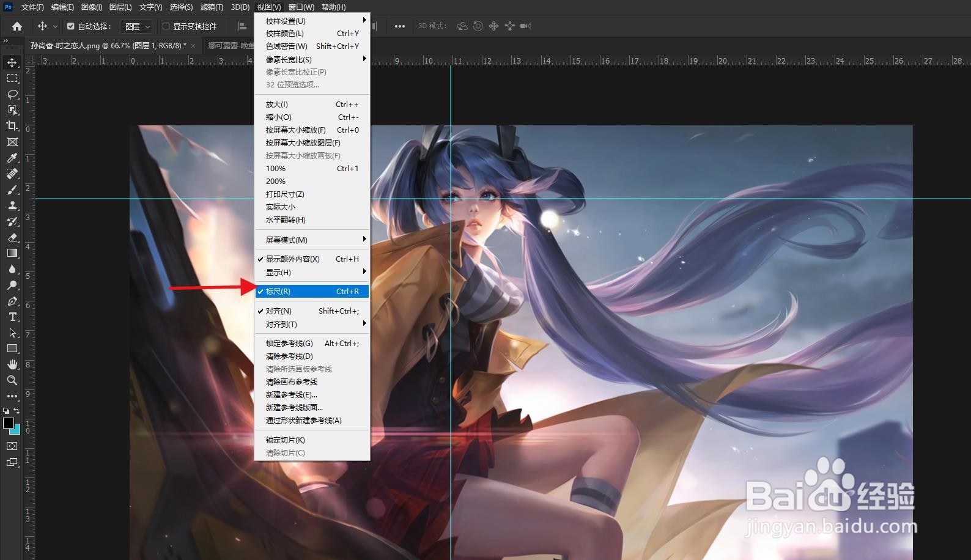Click the background color swatch
971x560 pixels.
[x=17, y=430]
